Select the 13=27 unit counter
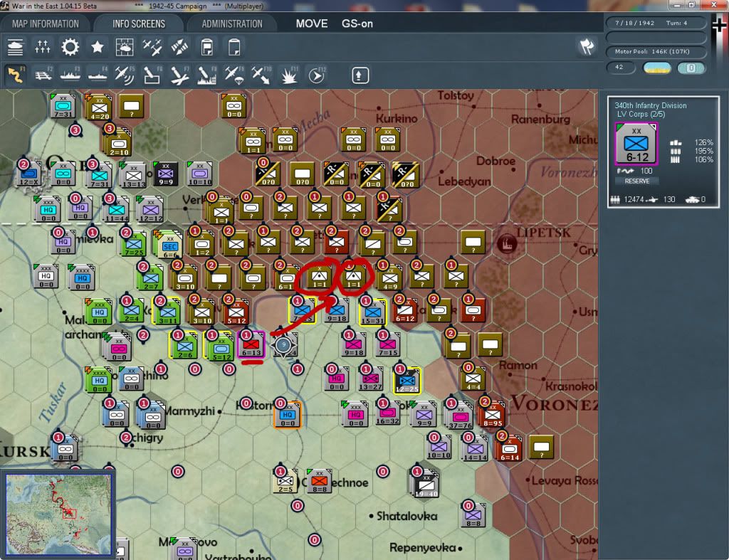This screenshot has width=729, height=560. [x=370, y=379]
